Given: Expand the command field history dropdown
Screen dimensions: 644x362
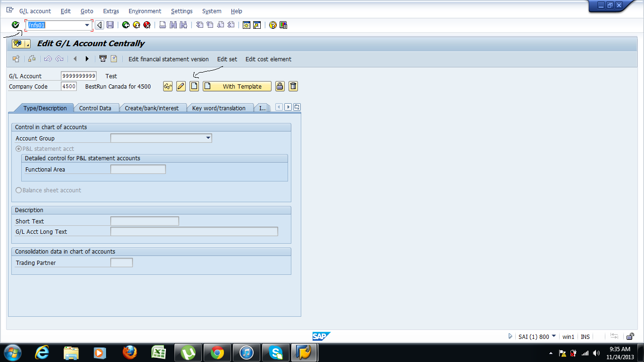Looking at the screenshot, I should (x=87, y=25).
